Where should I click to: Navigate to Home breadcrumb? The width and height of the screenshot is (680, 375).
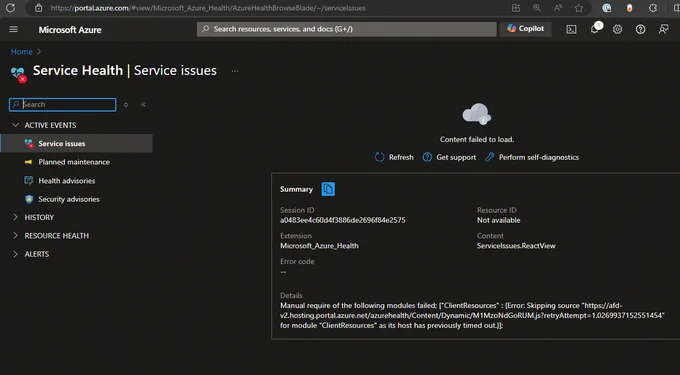coord(22,52)
